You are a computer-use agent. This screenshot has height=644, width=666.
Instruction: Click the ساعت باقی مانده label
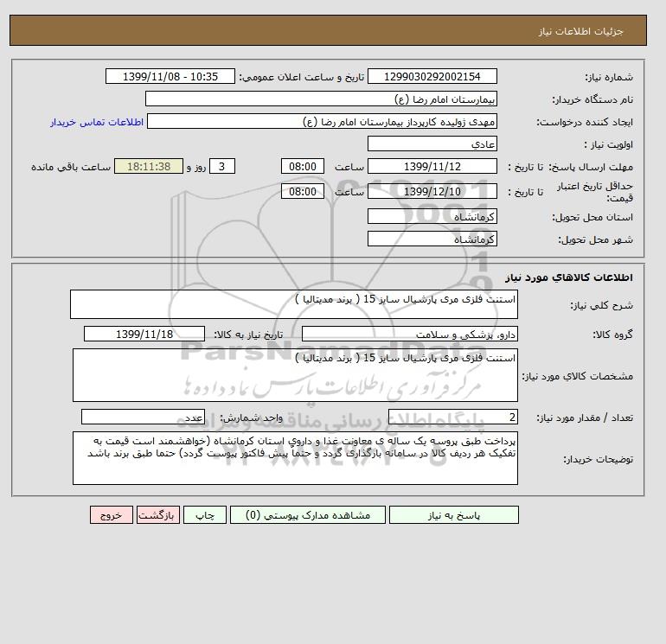click(71, 167)
